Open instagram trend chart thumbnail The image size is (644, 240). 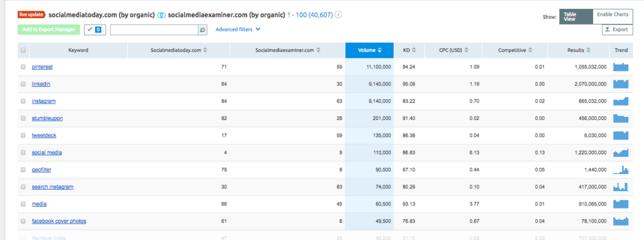[621, 101]
